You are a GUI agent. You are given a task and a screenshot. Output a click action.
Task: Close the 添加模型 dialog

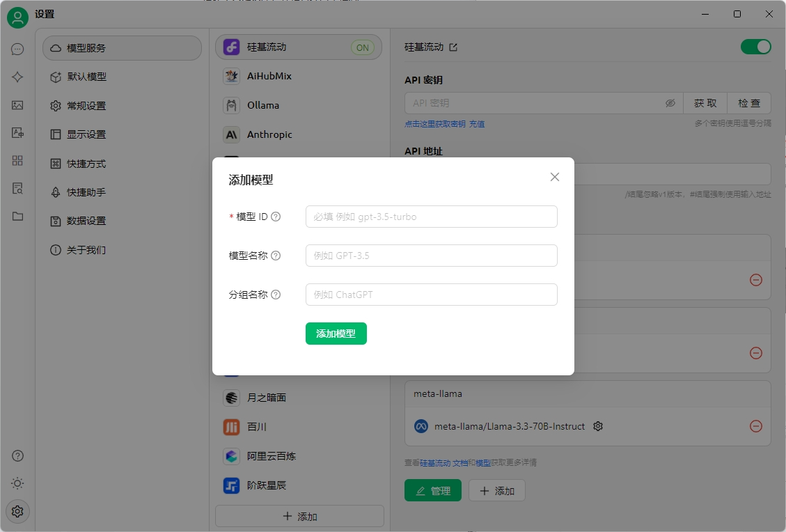coord(554,177)
